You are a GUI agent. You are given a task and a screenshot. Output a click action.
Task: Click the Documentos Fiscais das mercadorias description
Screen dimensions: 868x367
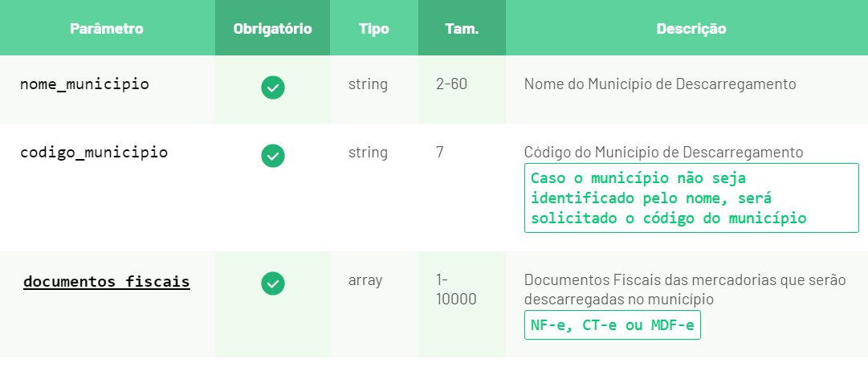[x=685, y=289]
